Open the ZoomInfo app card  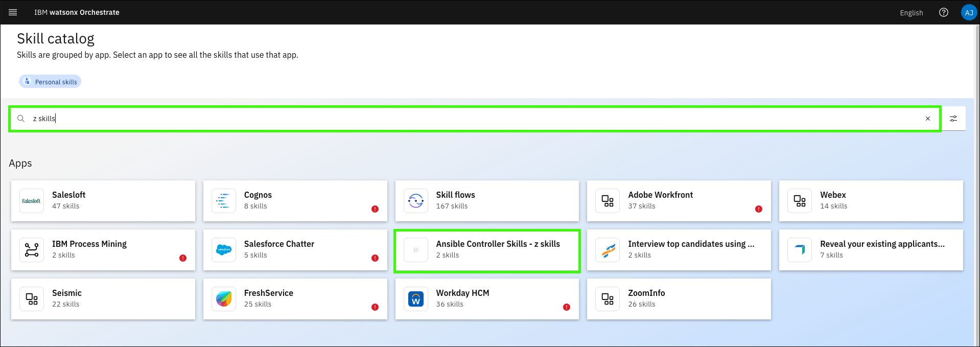coord(679,299)
